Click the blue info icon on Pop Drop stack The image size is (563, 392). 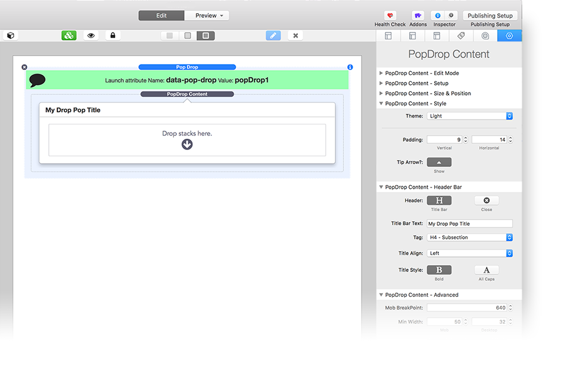[350, 67]
